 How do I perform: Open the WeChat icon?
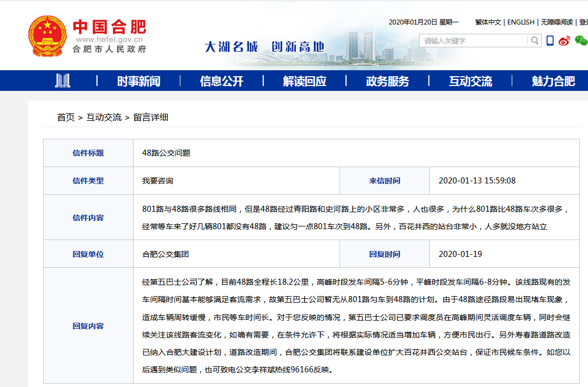(x=581, y=40)
